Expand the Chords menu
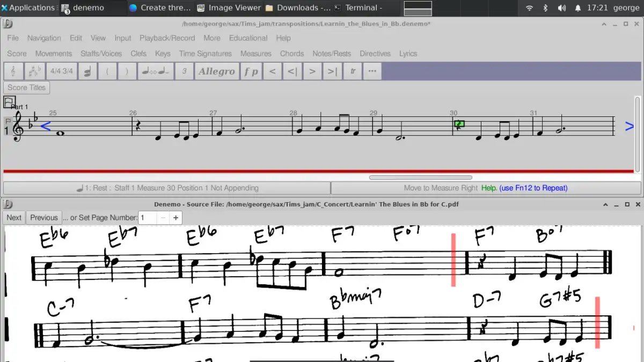 click(292, 54)
